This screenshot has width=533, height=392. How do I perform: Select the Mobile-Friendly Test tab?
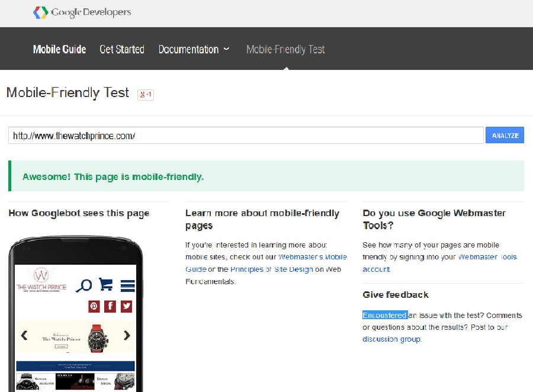point(285,49)
